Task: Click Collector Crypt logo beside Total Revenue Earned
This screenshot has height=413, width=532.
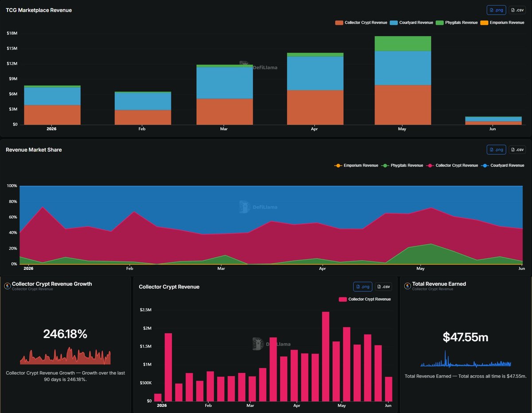Action: point(407,286)
